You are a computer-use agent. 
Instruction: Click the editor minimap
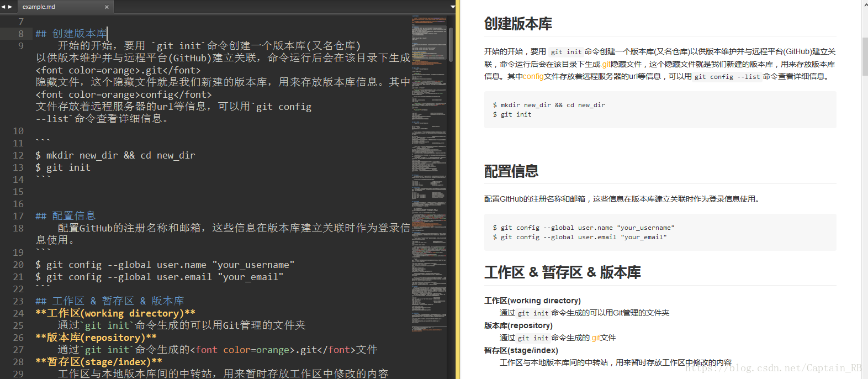click(428, 173)
